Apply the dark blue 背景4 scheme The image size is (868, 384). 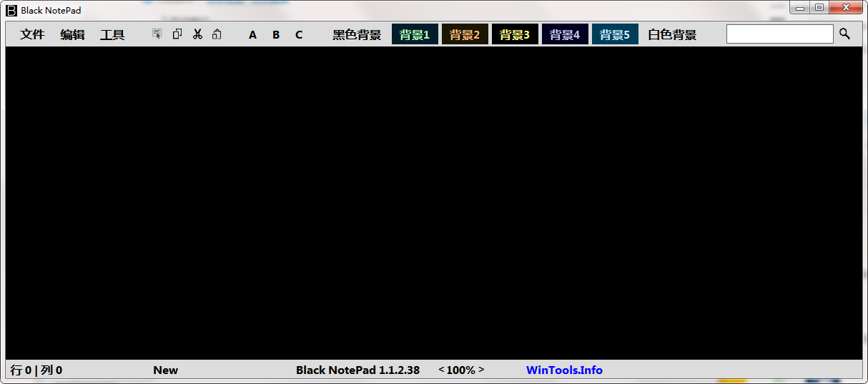(565, 34)
